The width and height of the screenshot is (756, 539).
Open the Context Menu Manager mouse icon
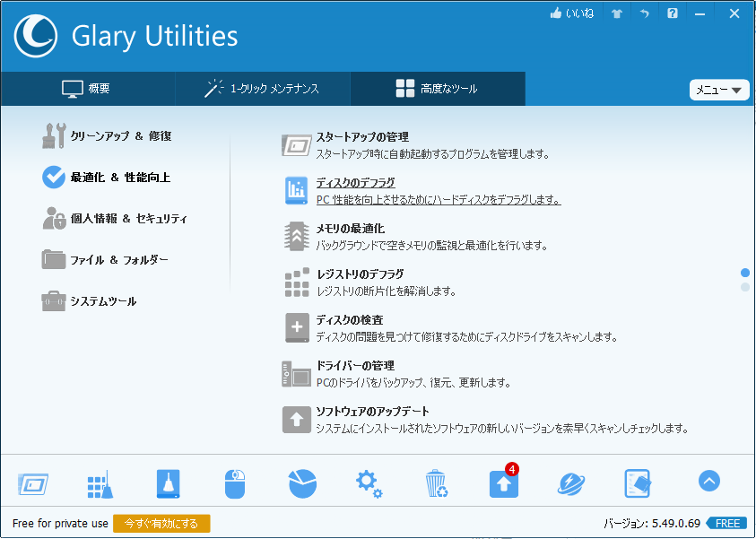(235, 483)
